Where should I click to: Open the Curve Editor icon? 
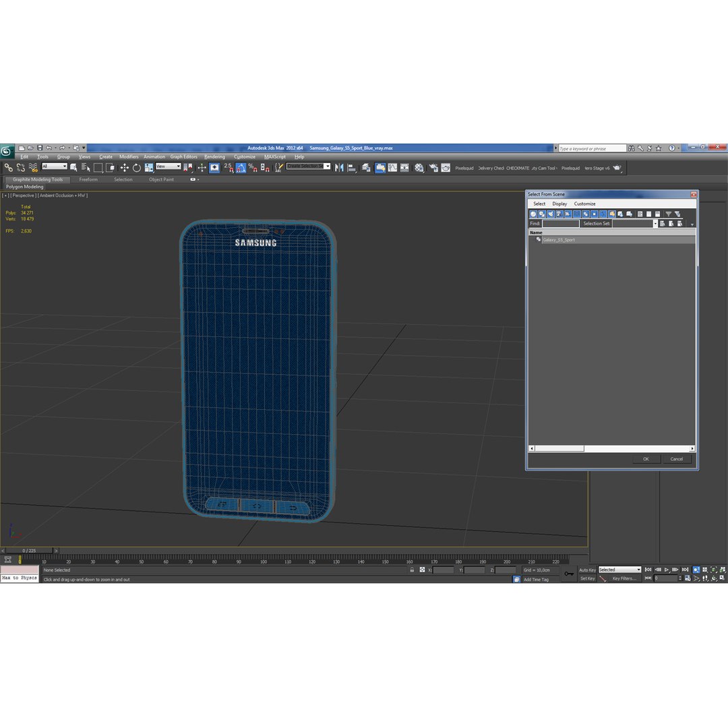tap(393, 168)
